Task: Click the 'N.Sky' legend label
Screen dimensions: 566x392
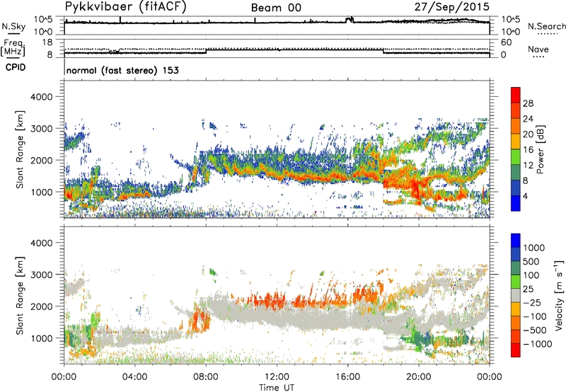Action: [13, 26]
